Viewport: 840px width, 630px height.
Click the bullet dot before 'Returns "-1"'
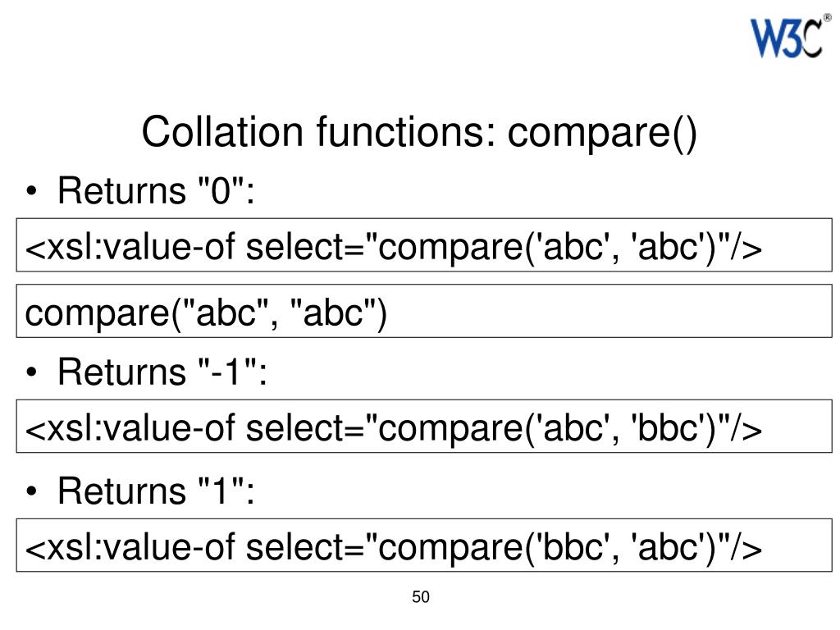pyautogui.click(x=32, y=373)
